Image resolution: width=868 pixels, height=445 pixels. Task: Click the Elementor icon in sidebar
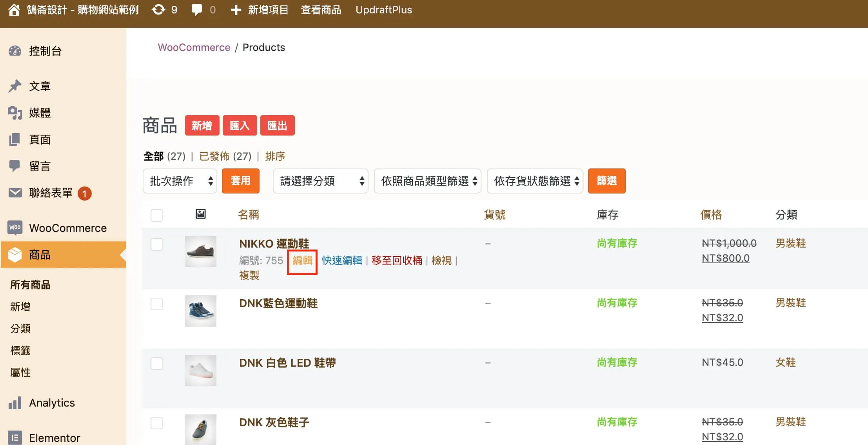coord(15,438)
